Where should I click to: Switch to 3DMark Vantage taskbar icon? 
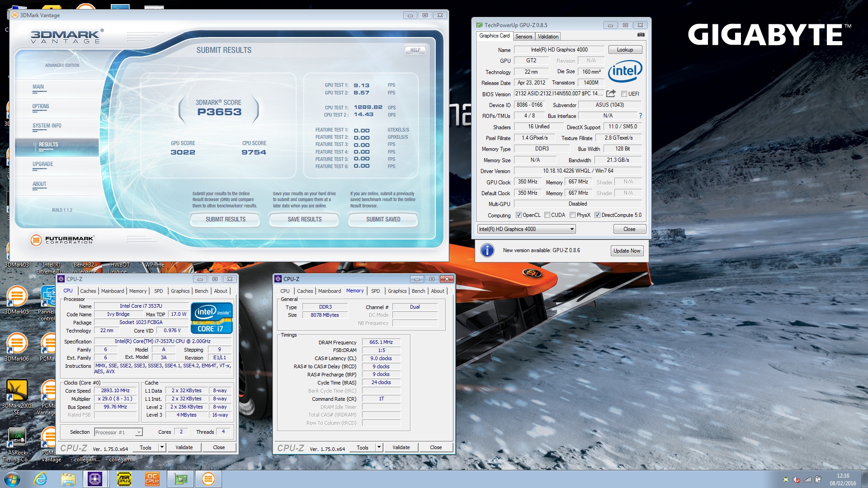pos(208,479)
